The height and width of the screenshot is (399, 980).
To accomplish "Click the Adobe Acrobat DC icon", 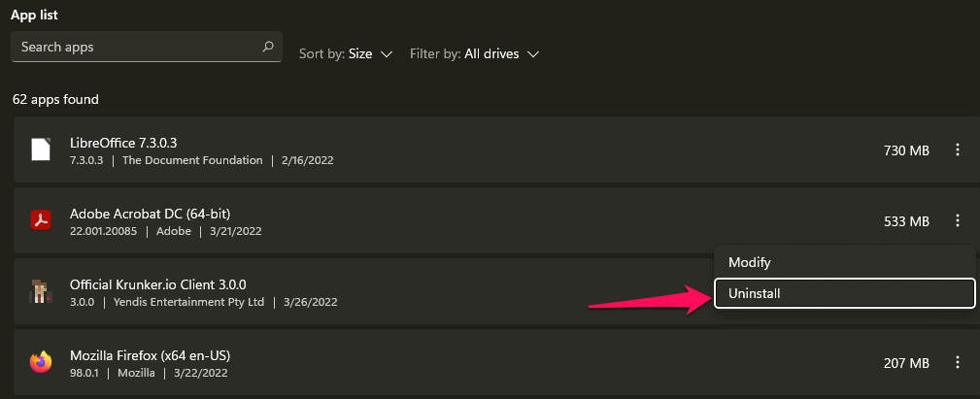I will pyautogui.click(x=41, y=221).
